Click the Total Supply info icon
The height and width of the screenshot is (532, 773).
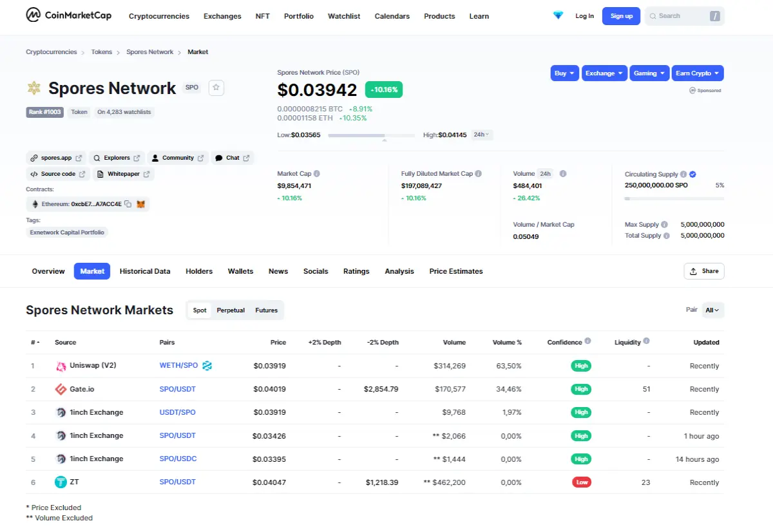click(x=667, y=236)
